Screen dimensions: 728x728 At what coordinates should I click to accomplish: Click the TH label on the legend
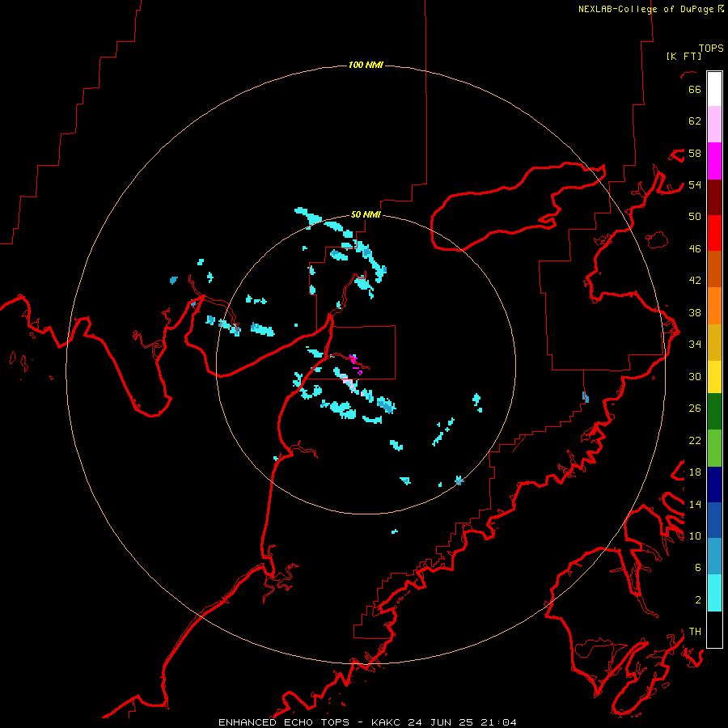695,632
